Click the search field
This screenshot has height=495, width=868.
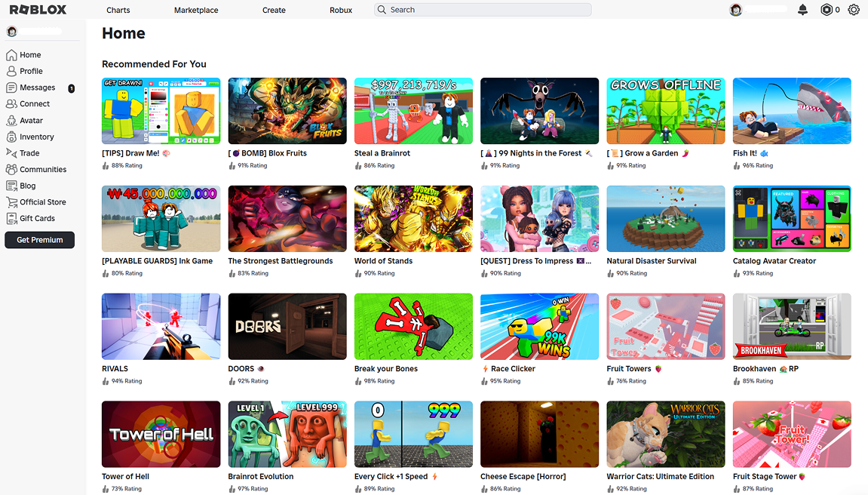[483, 10]
